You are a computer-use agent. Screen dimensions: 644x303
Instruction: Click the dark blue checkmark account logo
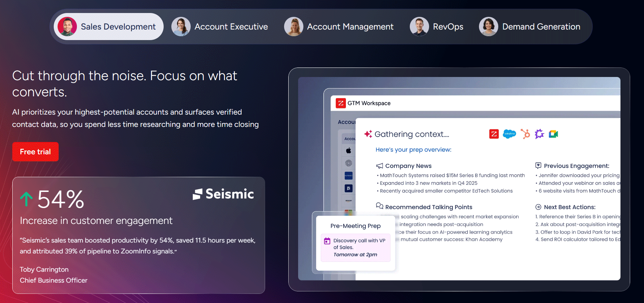point(349,188)
